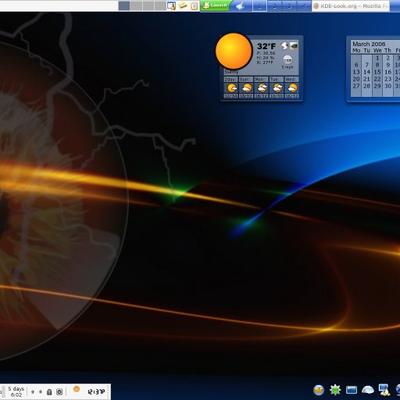The width and height of the screenshot is (400, 400).
Task: Select the third day cloudy forecast icon
Action: (262, 88)
